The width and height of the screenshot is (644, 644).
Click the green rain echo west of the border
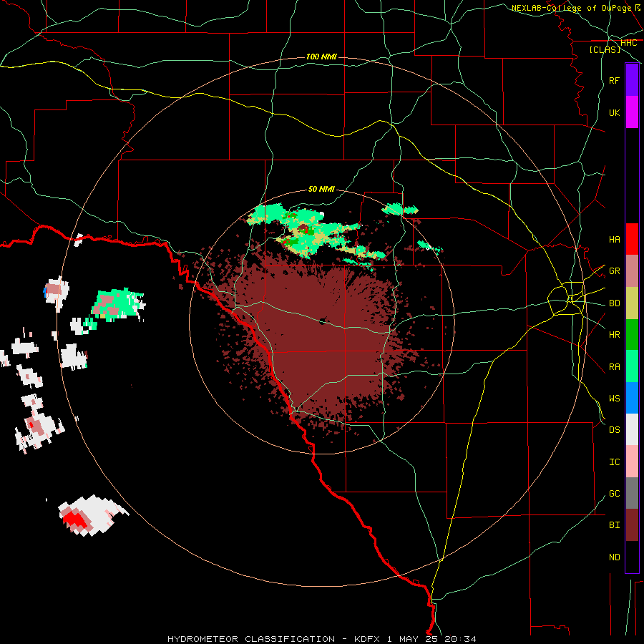click(117, 304)
